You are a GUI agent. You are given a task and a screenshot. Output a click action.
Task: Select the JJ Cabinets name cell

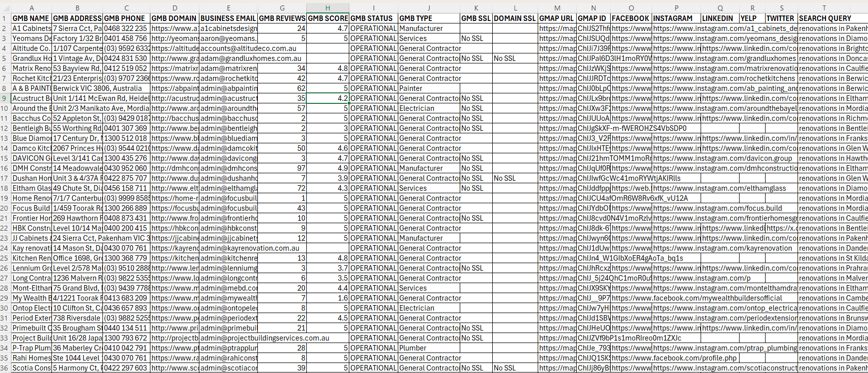[x=31, y=238]
